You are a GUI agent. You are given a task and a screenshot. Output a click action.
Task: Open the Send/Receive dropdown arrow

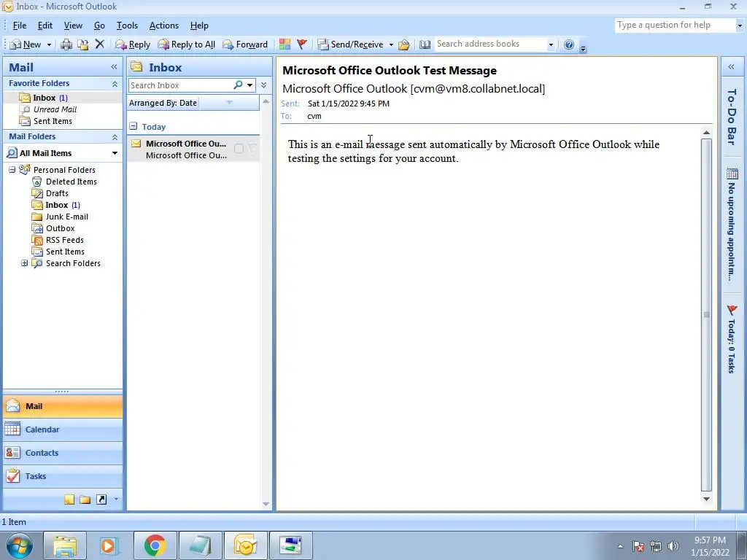click(x=391, y=44)
